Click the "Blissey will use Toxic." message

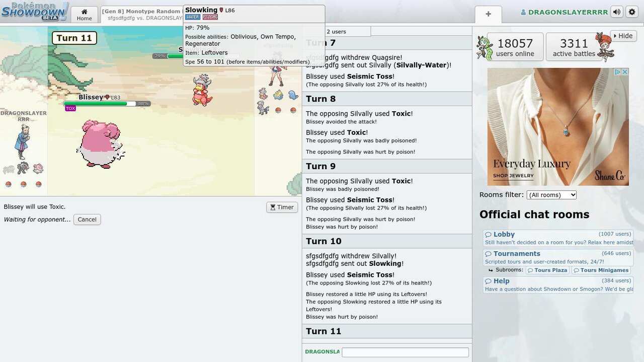35,207
